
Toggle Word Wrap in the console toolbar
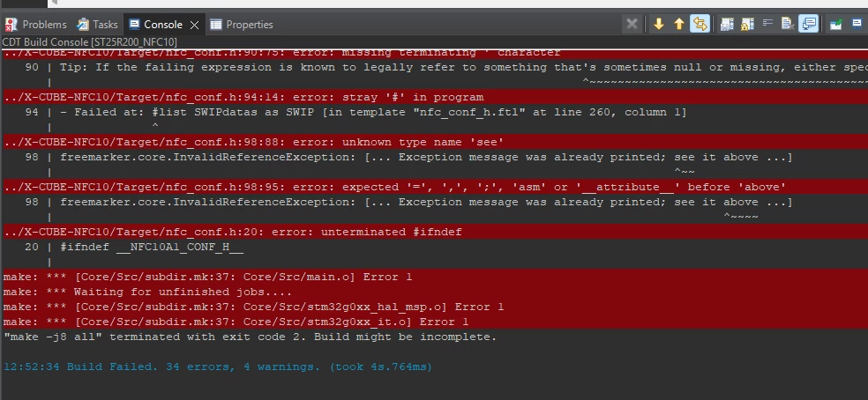click(767, 25)
